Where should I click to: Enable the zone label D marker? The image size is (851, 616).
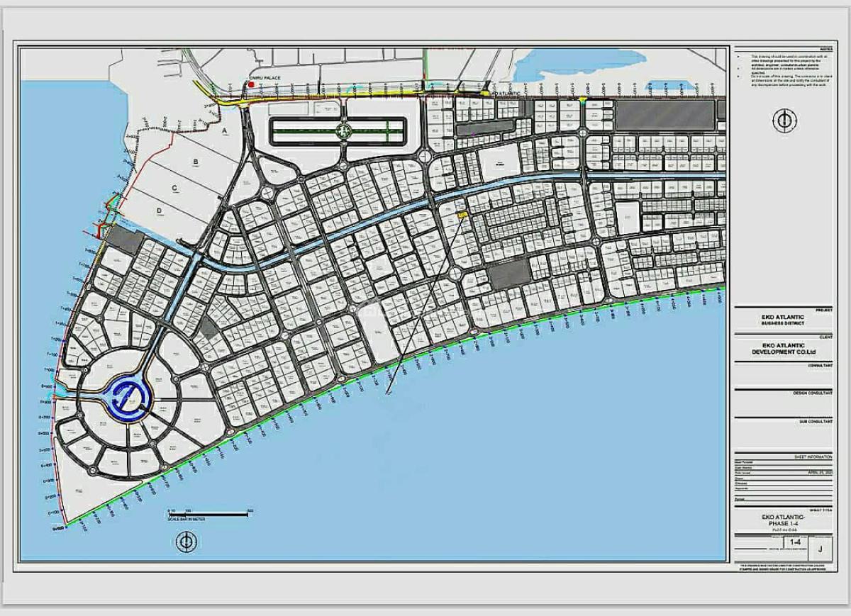[160, 211]
